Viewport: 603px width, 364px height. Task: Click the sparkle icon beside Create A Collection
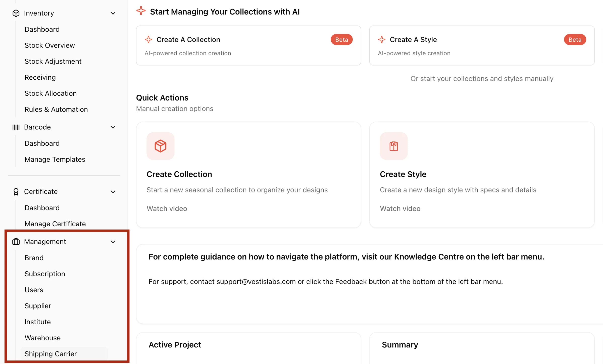pyautogui.click(x=148, y=39)
